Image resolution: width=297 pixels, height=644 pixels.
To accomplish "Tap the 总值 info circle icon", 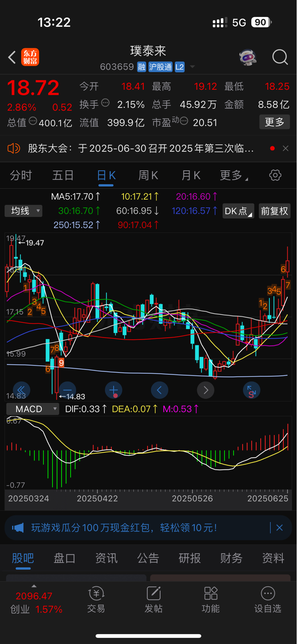I will [x=33, y=121].
